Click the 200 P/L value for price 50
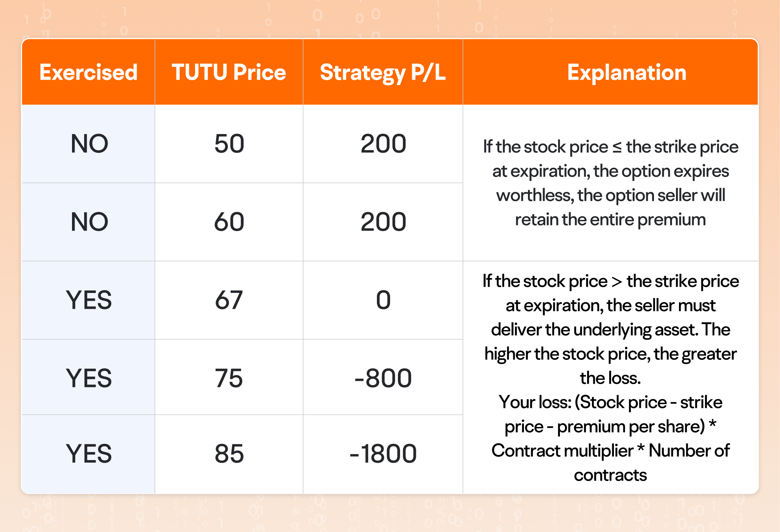 [x=383, y=144]
